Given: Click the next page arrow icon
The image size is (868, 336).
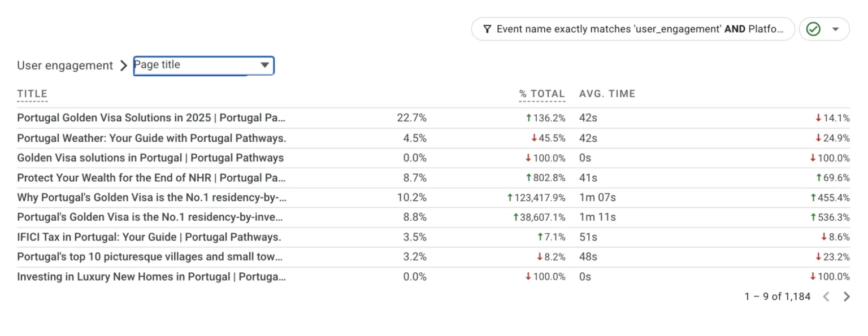Looking at the screenshot, I should (x=847, y=296).
